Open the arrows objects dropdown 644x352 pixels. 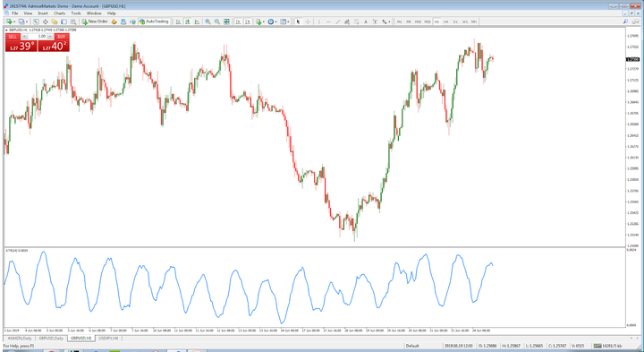click(386, 21)
